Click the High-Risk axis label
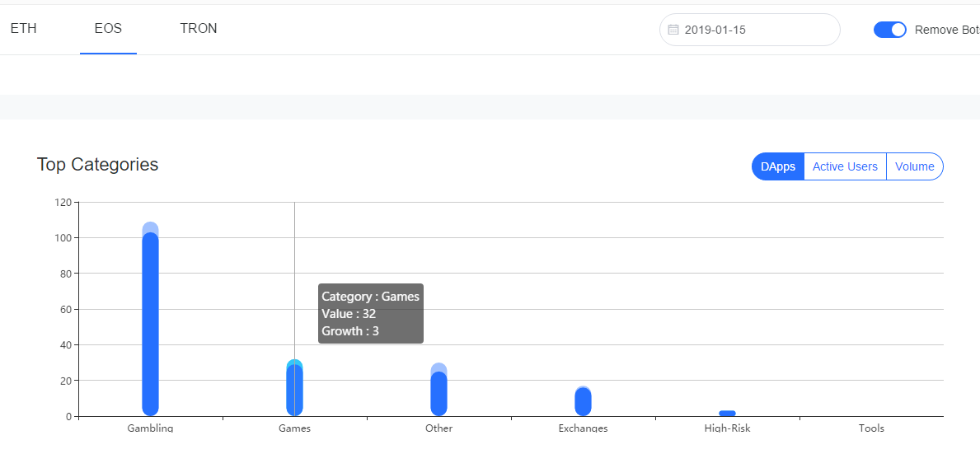980x468 pixels. pos(728,428)
